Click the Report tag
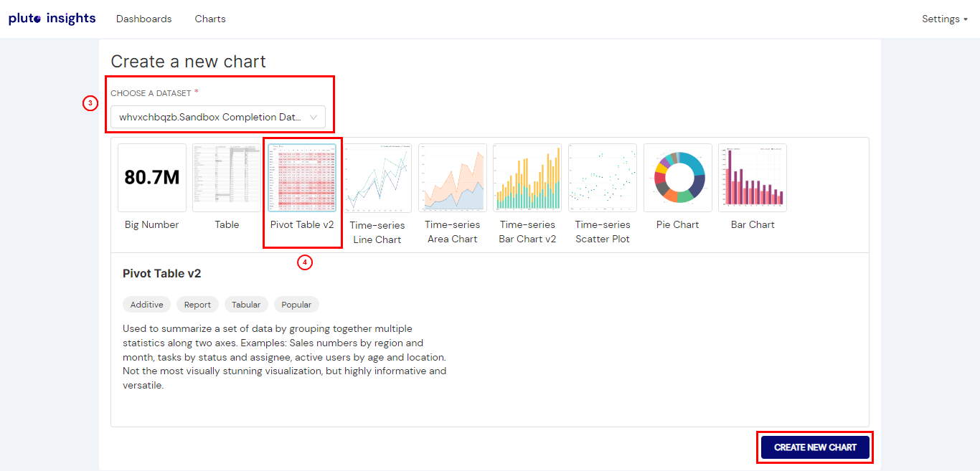 coord(197,305)
